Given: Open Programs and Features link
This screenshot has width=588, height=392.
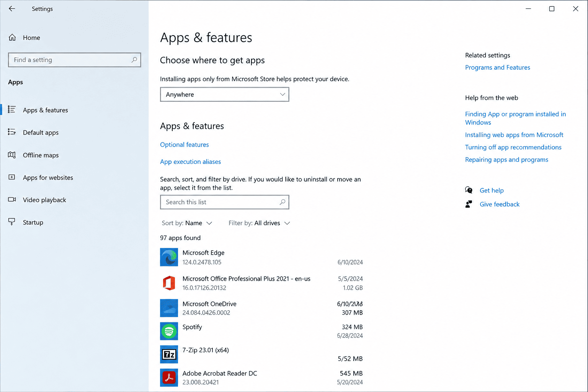Looking at the screenshot, I should point(498,67).
